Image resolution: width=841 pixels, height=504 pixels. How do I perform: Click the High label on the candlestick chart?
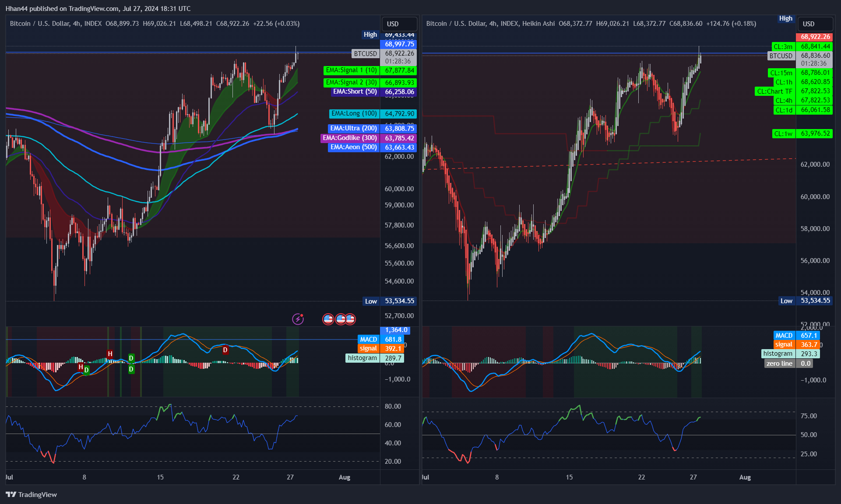[370, 35]
